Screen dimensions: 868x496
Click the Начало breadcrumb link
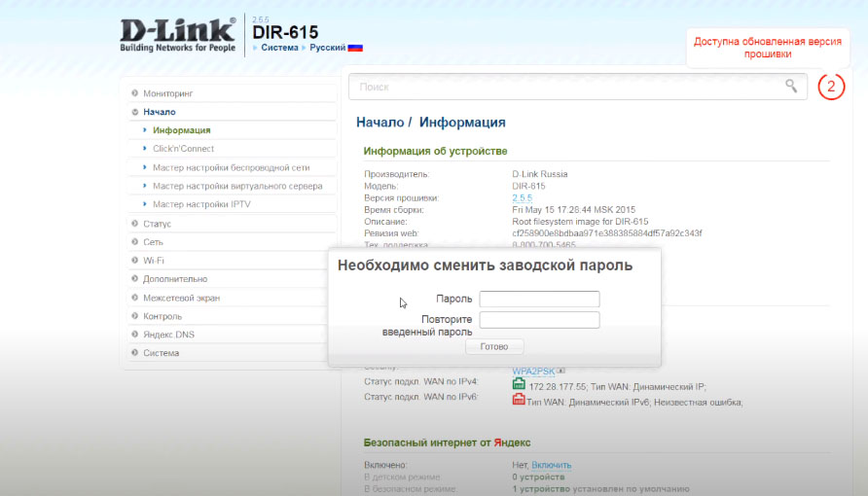[380, 123]
